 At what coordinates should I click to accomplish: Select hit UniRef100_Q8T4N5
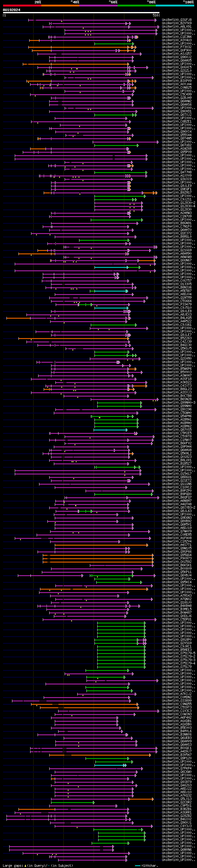[x=177, y=138]
